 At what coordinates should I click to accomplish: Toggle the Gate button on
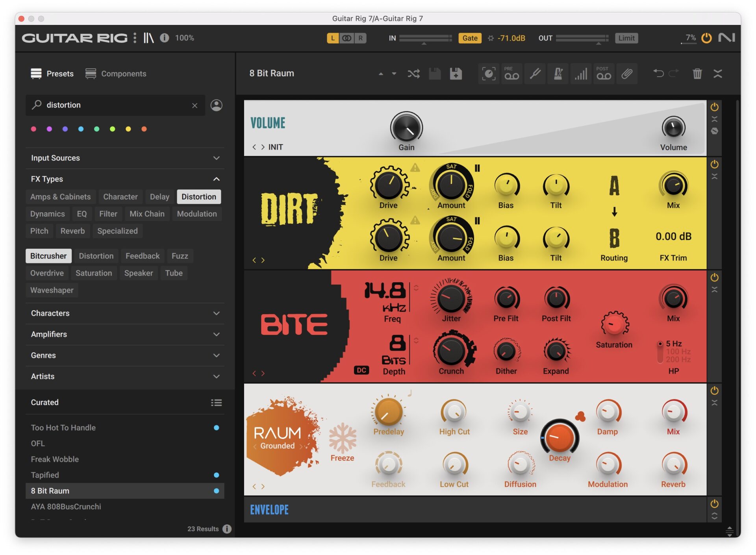pyautogui.click(x=470, y=38)
